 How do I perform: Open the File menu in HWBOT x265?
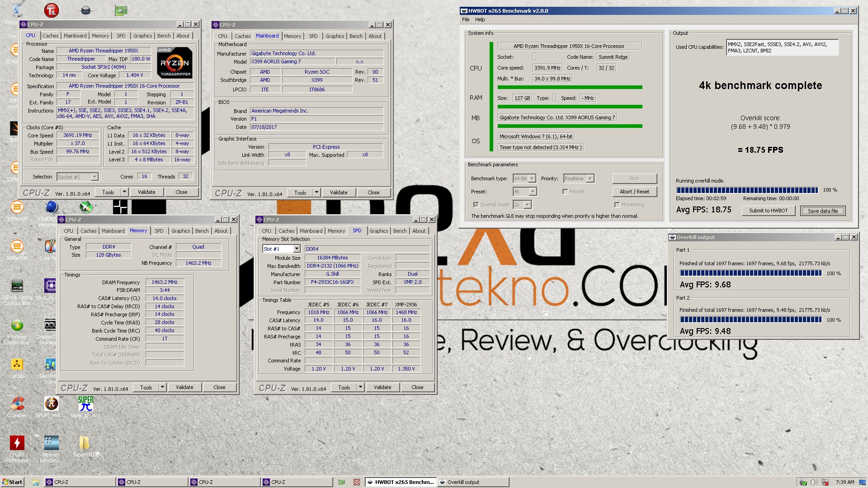(466, 19)
